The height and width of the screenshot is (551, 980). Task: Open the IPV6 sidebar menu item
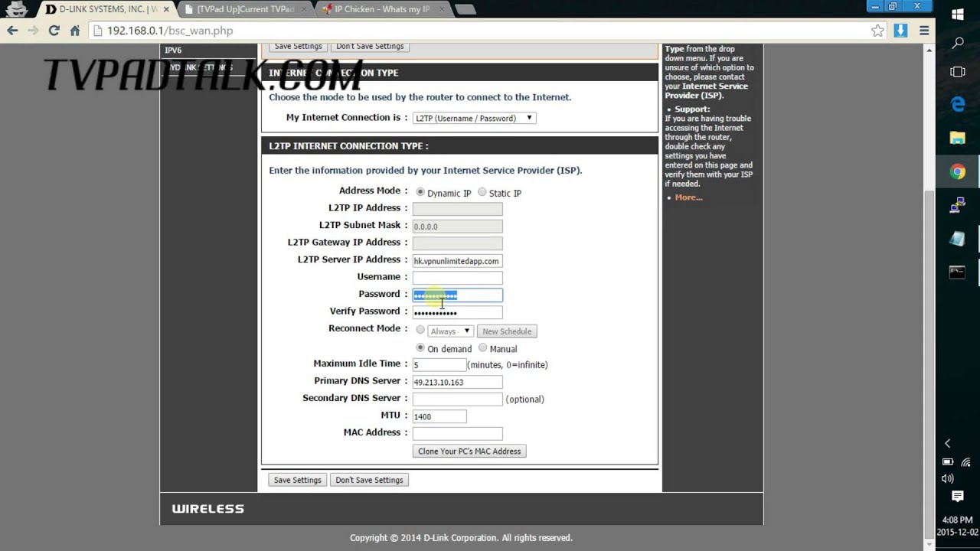(x=173, y=51)
